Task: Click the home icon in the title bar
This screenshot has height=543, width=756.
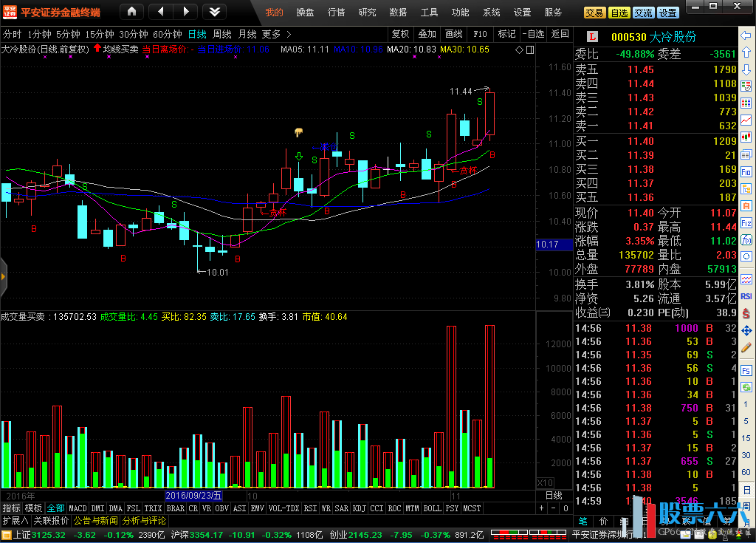Action: (131, 12)
